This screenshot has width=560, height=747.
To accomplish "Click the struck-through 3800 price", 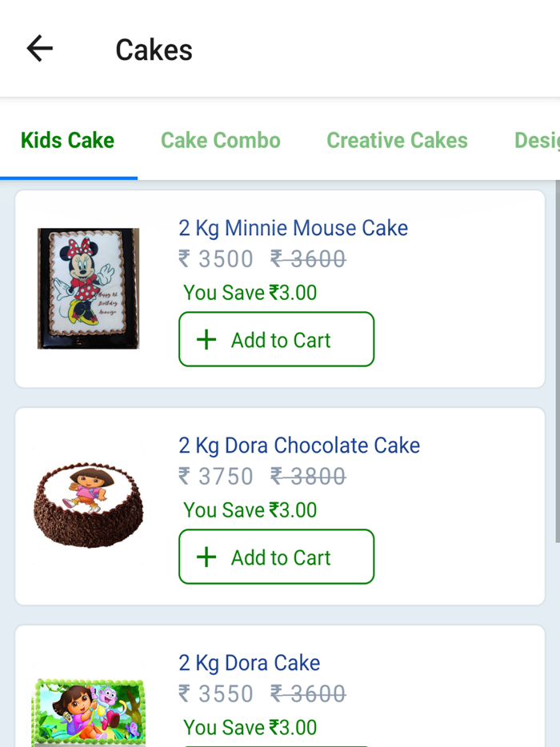I will (308, 475).
